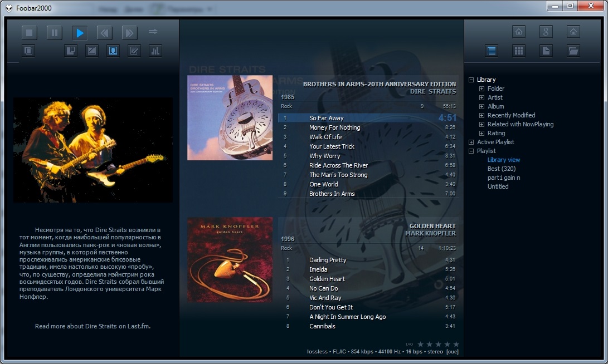Set rating to five stars
The image size is (608, 364).
click(456, 345)
